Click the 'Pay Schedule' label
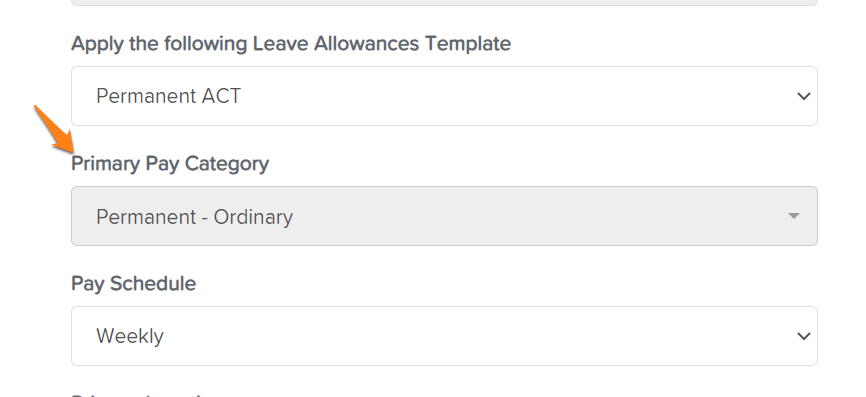 (x=134, y=283)
